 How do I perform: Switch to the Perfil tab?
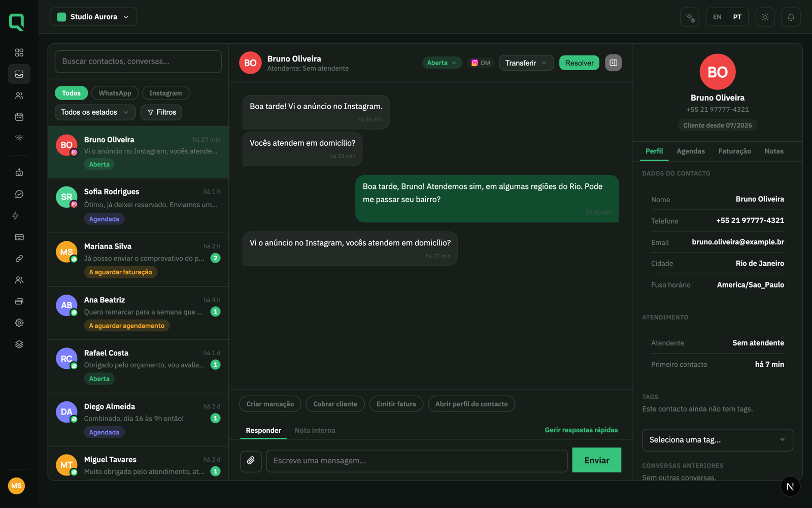654,151
